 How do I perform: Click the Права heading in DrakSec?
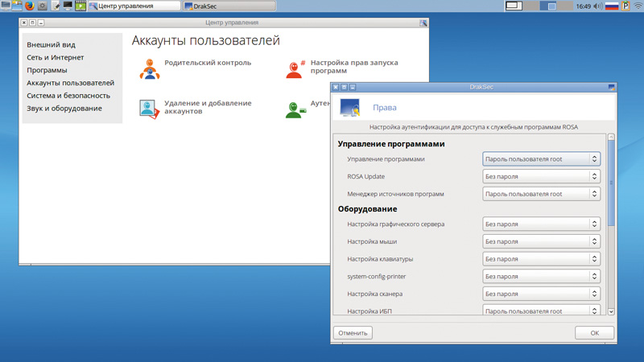tap(385, 108)
